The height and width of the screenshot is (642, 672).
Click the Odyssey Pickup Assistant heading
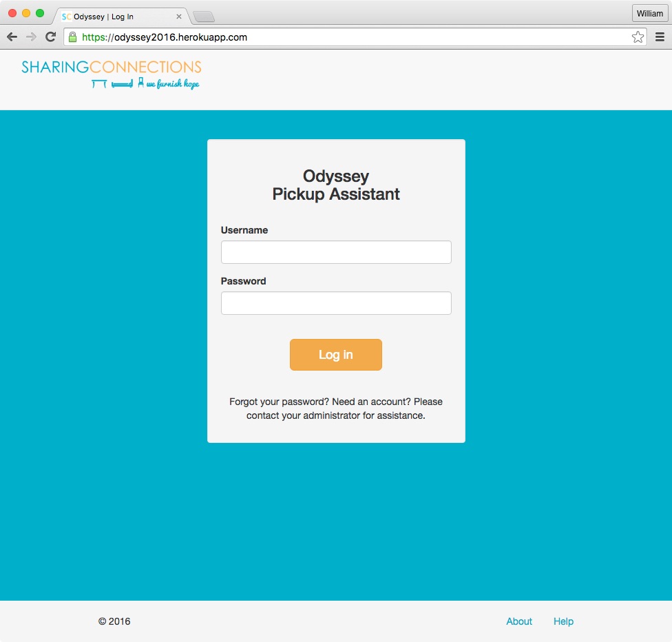[x=336, y=185]
